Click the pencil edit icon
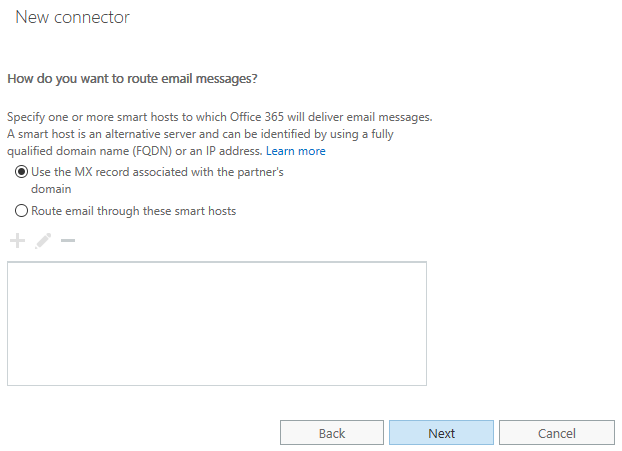Viewport: 622px width, 451px height. (42, 241)
